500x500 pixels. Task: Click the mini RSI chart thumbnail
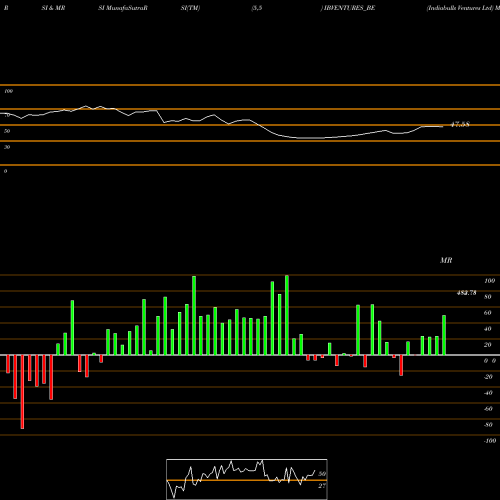247,479
